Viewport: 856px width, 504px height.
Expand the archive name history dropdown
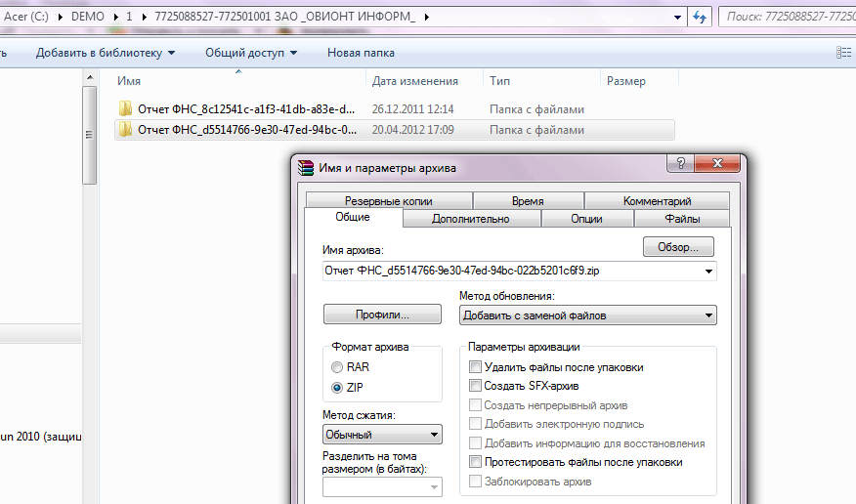click(x=708, y=272)
